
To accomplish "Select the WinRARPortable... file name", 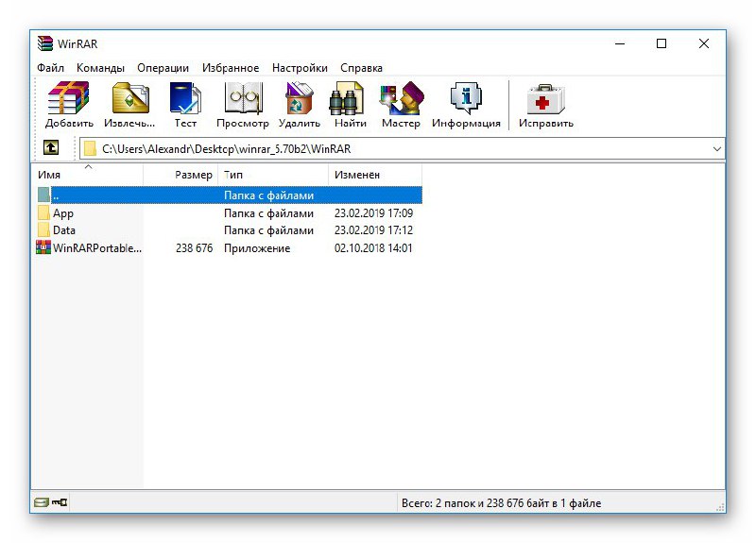I will point(97,248).
